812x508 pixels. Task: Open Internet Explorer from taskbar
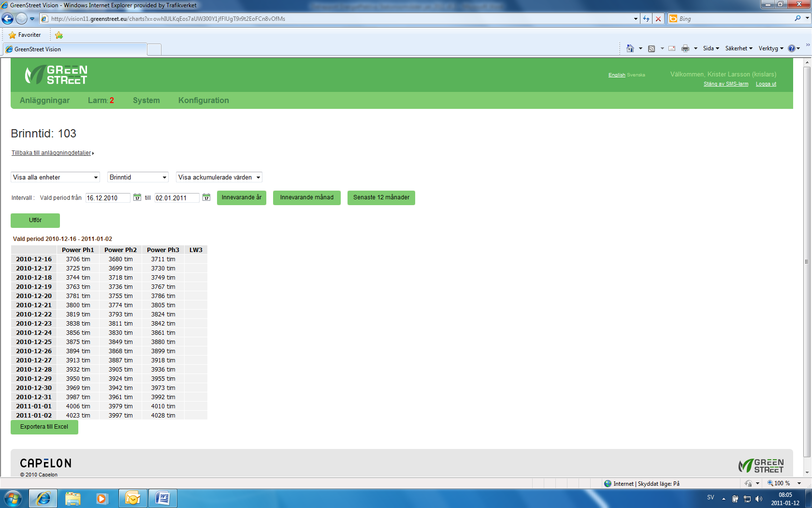click(x=43, y=498)
